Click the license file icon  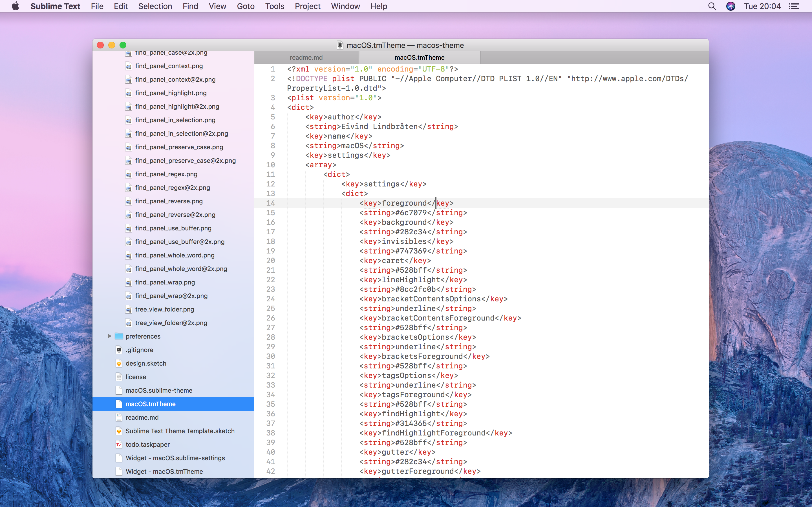click(119, 377)
